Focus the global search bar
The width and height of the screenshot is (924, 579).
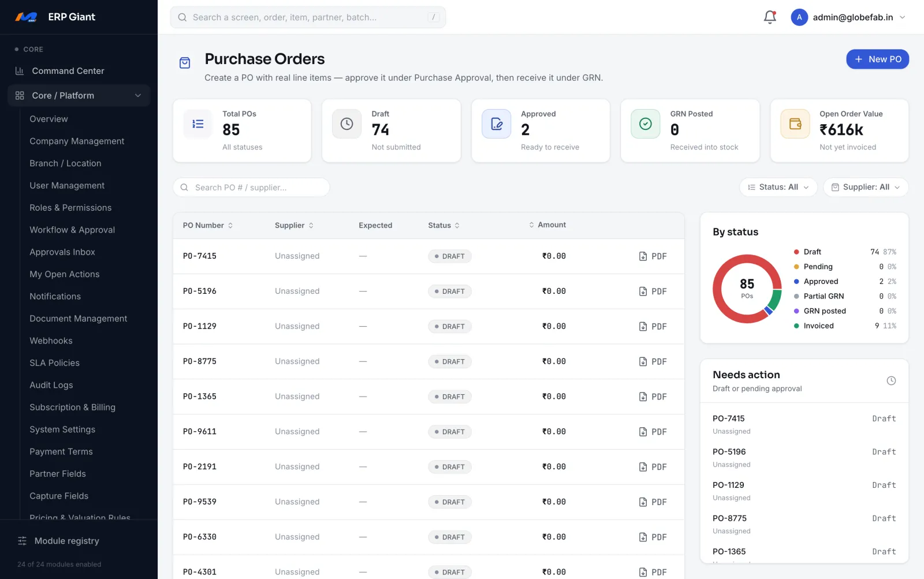point(308,17)
